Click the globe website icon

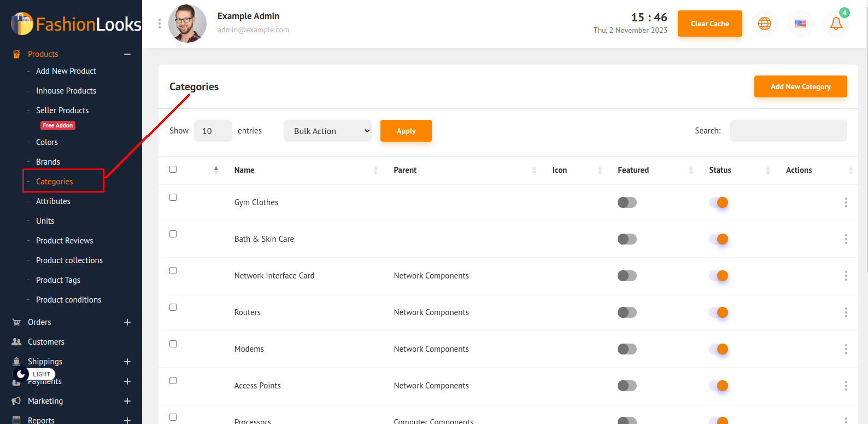(764, 24)
